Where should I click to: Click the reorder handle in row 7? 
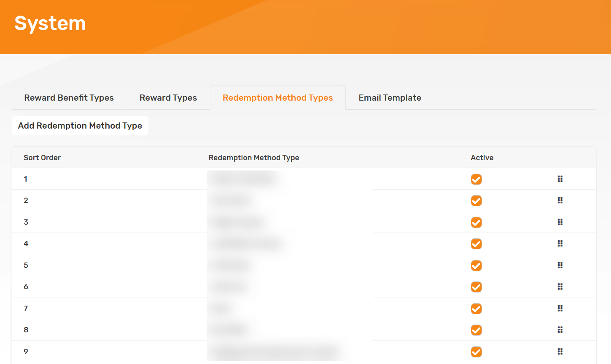tap(560, 309)
